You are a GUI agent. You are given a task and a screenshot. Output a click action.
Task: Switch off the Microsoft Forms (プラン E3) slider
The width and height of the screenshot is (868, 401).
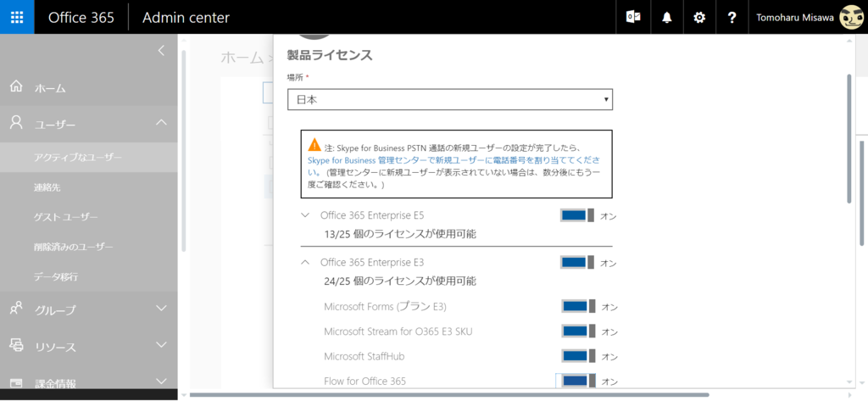(578, 306)
